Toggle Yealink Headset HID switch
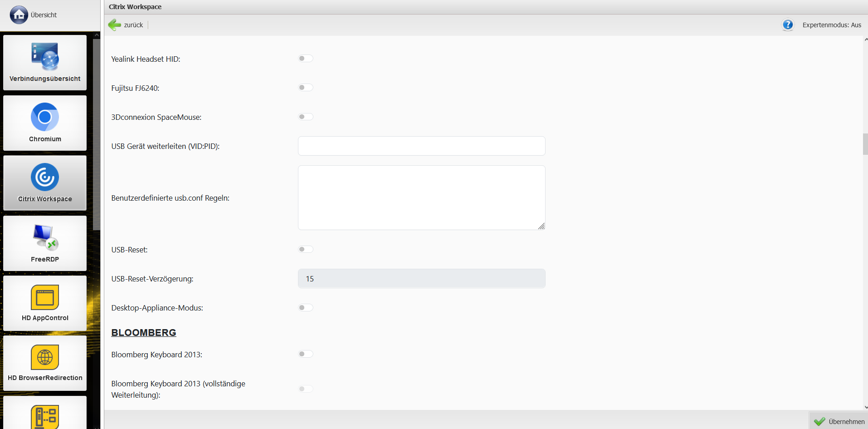868x429 pixels. tap(306, 59)
